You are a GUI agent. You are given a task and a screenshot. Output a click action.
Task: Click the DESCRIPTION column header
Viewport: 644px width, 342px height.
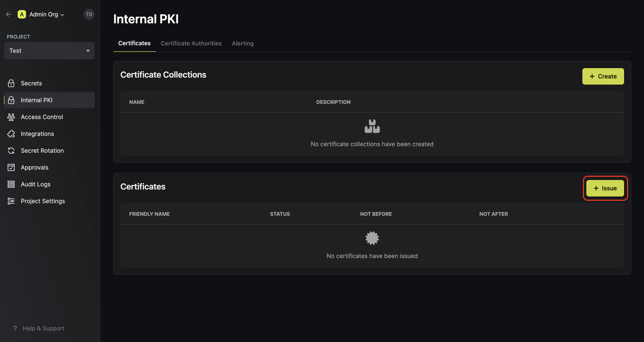tap(333, 102)
